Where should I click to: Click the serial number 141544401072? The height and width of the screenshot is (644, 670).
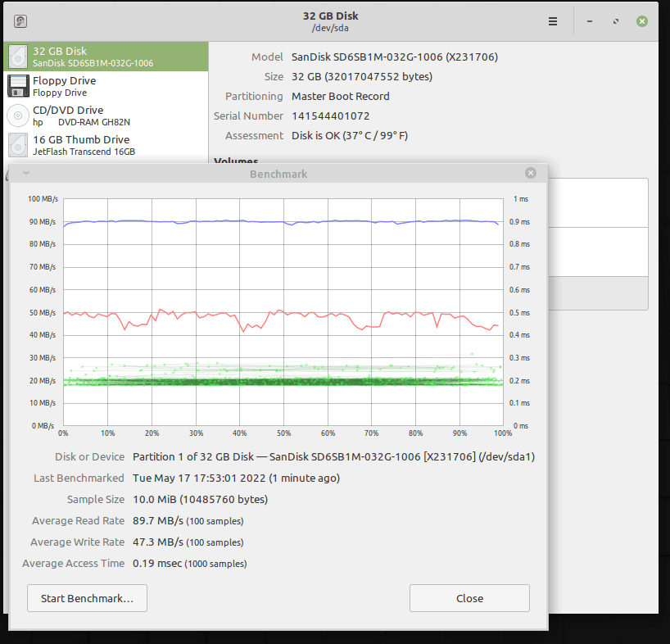click(331, 116)
